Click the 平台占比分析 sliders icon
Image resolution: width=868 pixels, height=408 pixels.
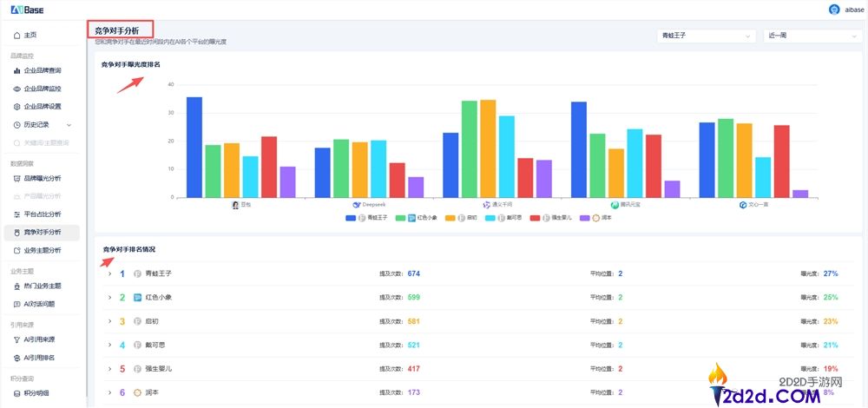pyautogui.click(x=16, y=214)
